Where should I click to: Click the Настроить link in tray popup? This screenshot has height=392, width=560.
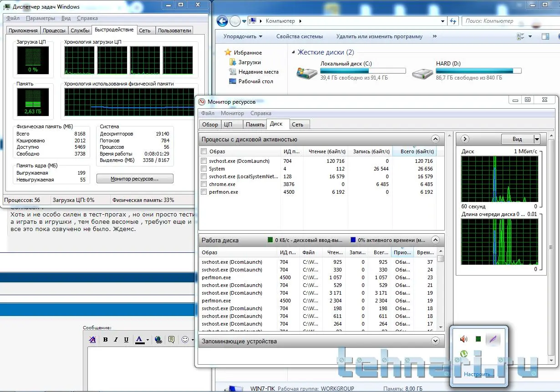[479, 374]
